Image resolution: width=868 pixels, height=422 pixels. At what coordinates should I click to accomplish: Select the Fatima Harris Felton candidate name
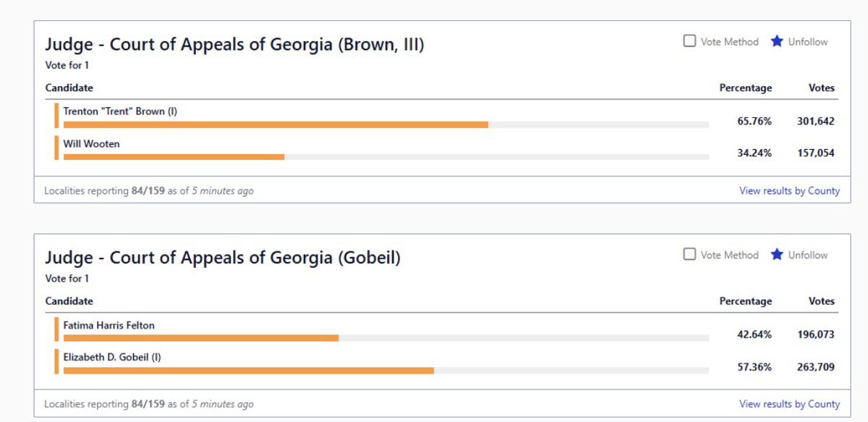coord(109,326)
